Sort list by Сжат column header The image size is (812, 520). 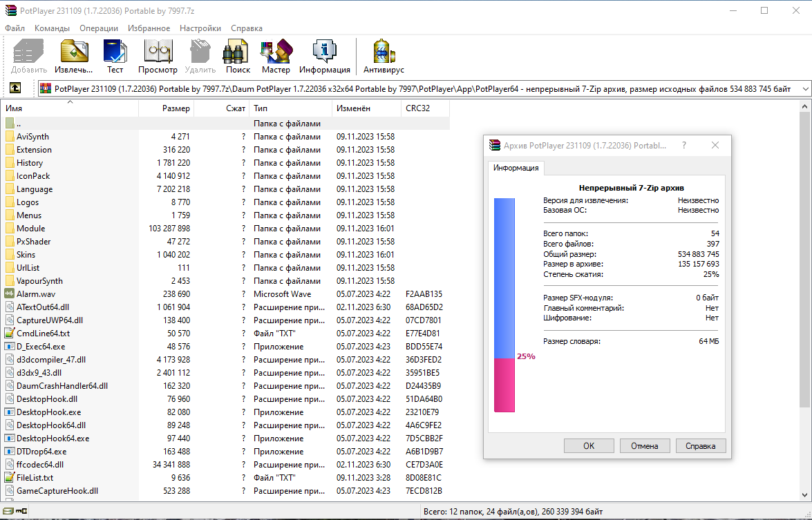[222, 108]
